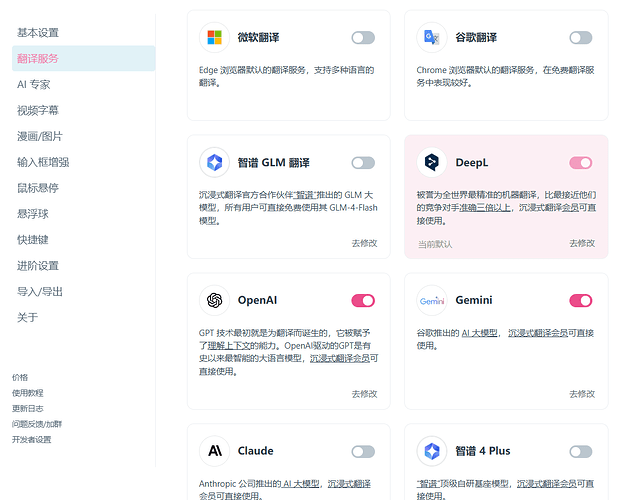Viewport: 620px width, 500px height.
Task: Click the AI 大模型 link in Gemini card
Action: click(x=480, y=333)
